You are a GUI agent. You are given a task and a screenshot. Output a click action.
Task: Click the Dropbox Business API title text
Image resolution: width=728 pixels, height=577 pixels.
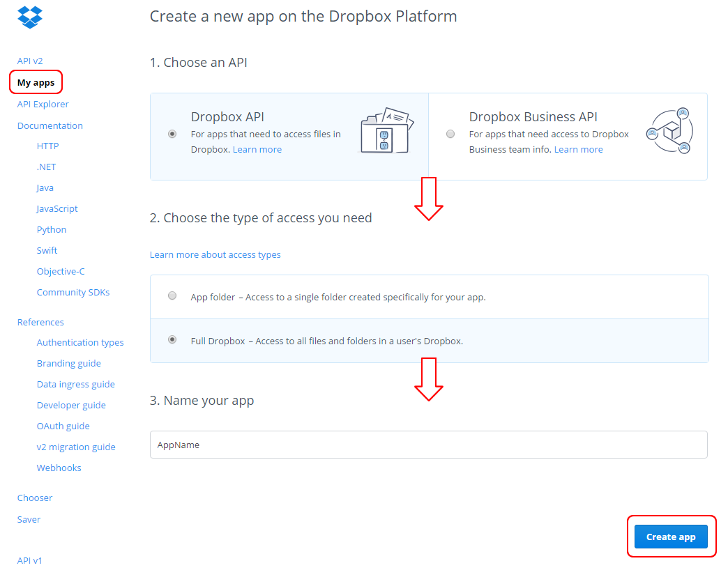click(x=533, y=117)
